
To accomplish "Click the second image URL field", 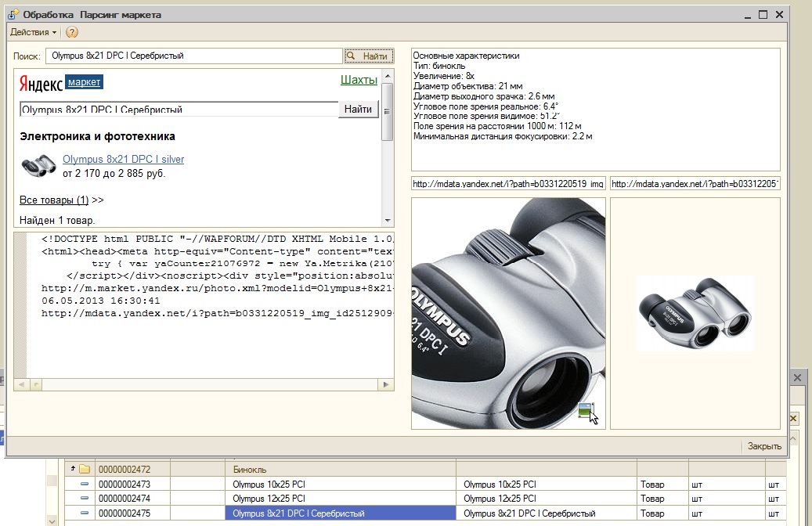I will pos(695,184).
